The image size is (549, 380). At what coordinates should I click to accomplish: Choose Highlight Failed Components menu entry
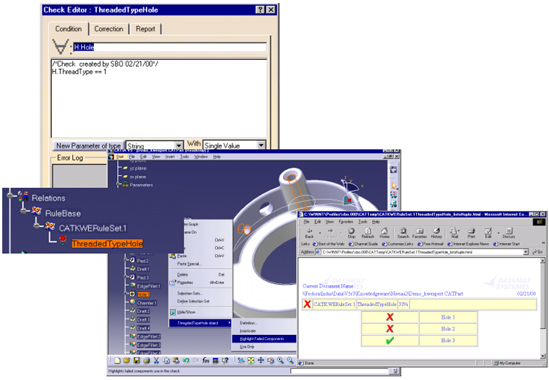[x=263, y=339]
